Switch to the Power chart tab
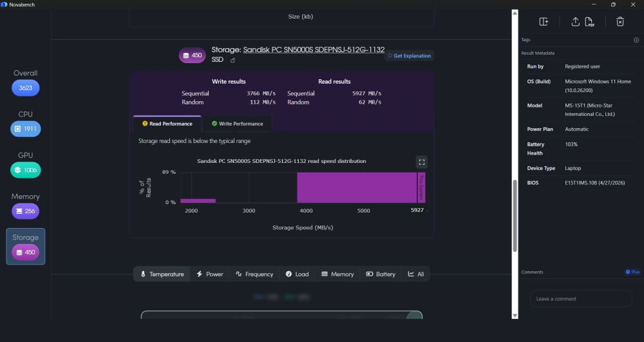The height and width of the screenshot is (342, 644). (210, 274)
